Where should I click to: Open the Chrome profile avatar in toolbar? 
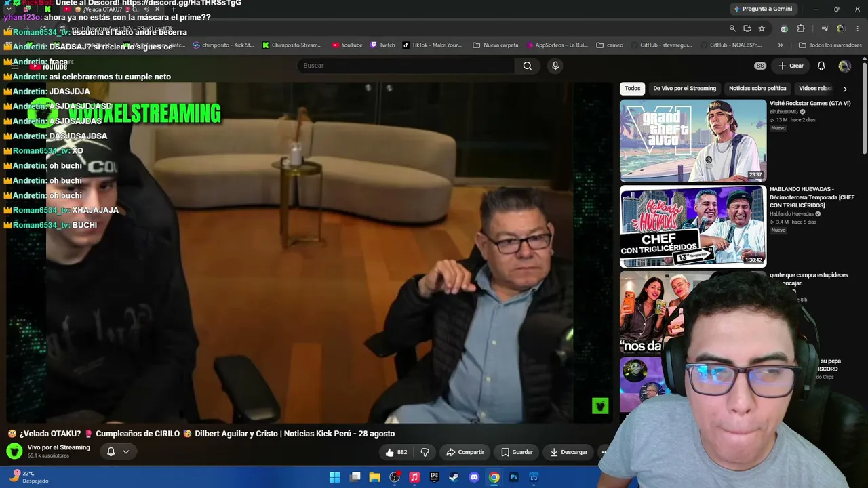pyautogui.click(x=841, y=28)
